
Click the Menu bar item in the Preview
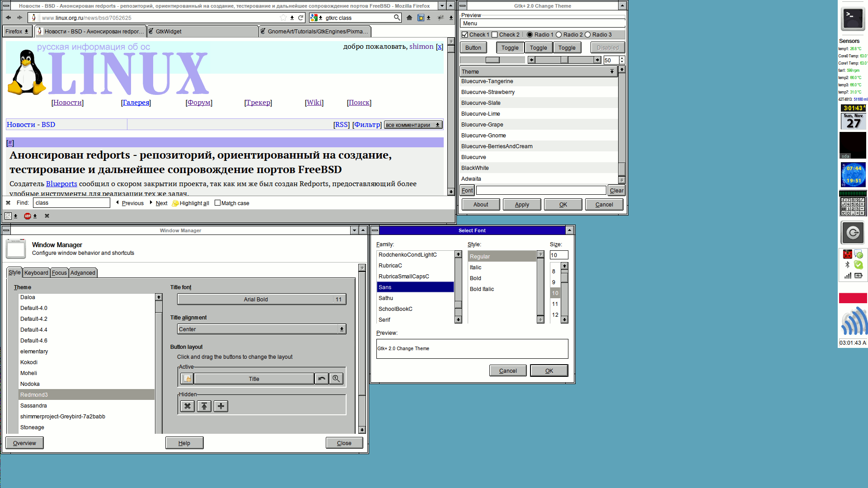coord(470,23)
